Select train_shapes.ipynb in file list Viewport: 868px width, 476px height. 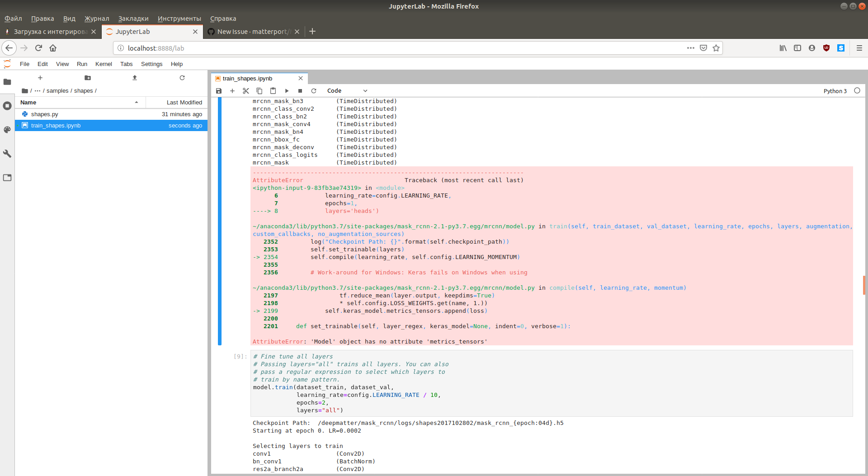111,126
